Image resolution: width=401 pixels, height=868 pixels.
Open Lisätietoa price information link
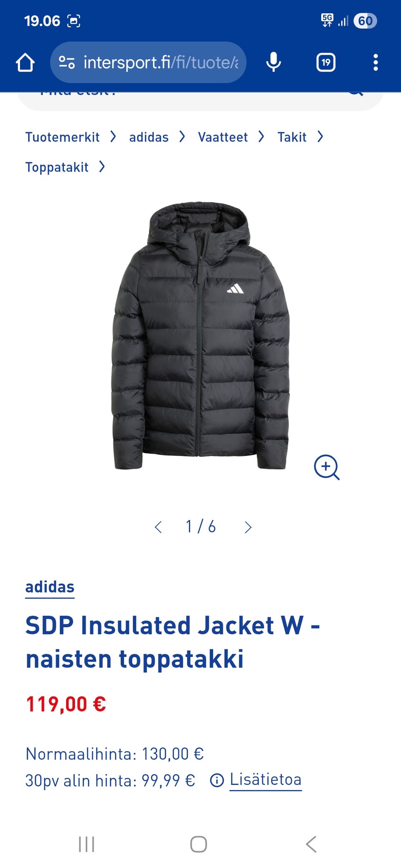(x=266, y=780)
